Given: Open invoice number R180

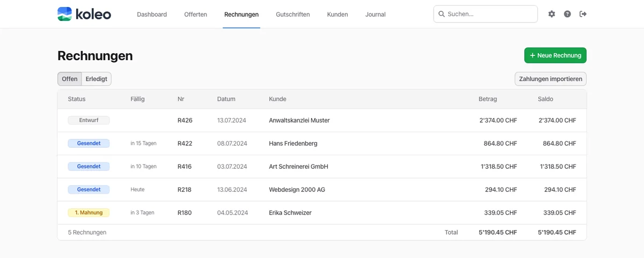Looking at the screenshot, I should point(185,213).
